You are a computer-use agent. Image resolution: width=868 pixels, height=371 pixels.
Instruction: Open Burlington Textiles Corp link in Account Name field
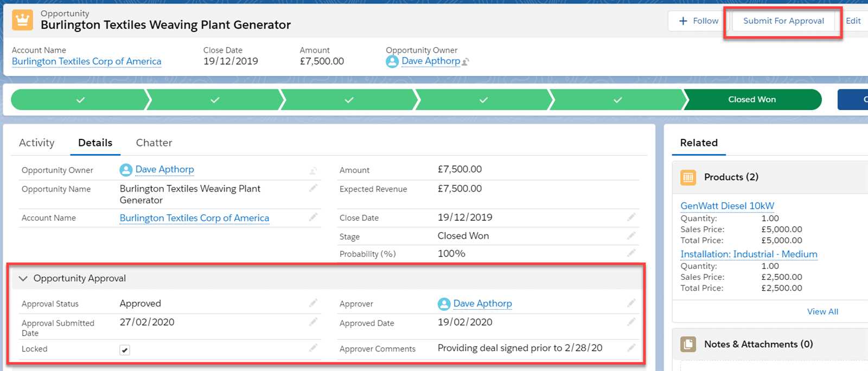[x=194, y=218]
